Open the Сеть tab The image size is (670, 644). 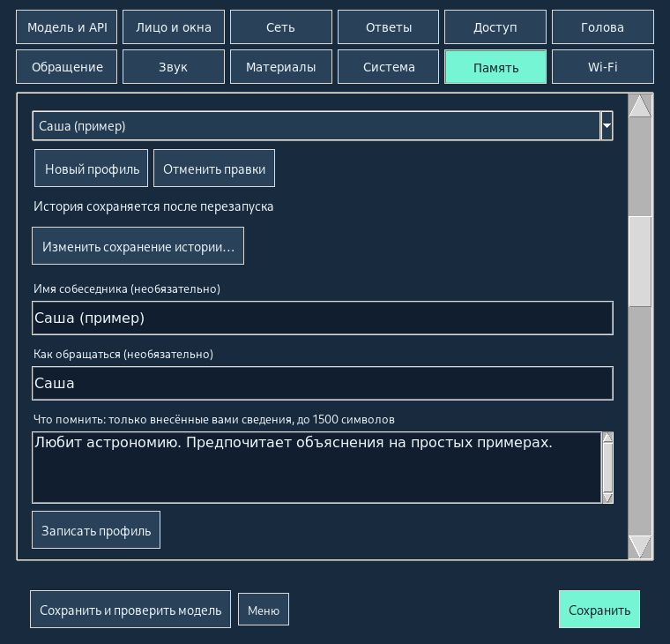(280, 27)
